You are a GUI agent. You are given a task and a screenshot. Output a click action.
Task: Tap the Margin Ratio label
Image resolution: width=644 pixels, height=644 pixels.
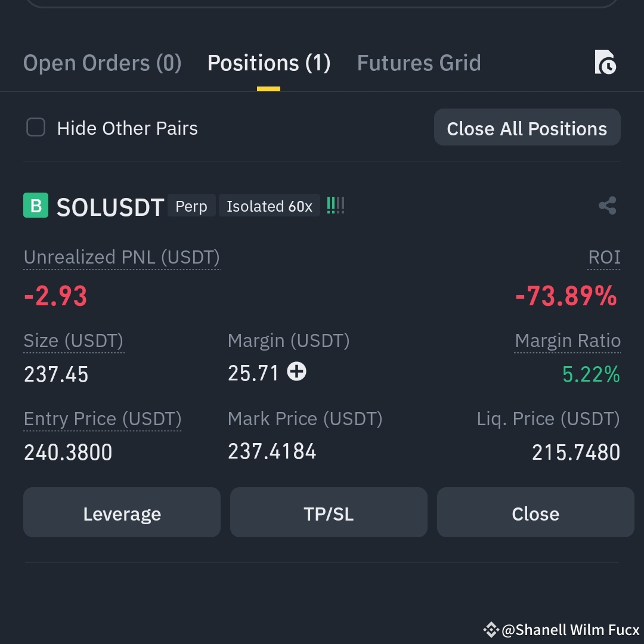click(x=568, y=341)
